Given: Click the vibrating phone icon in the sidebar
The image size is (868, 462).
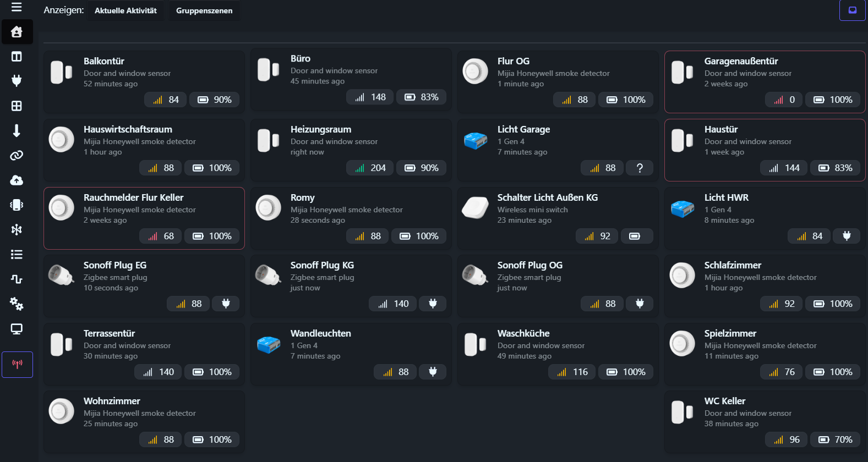Looking at the screenshot, I should [17, 205].
